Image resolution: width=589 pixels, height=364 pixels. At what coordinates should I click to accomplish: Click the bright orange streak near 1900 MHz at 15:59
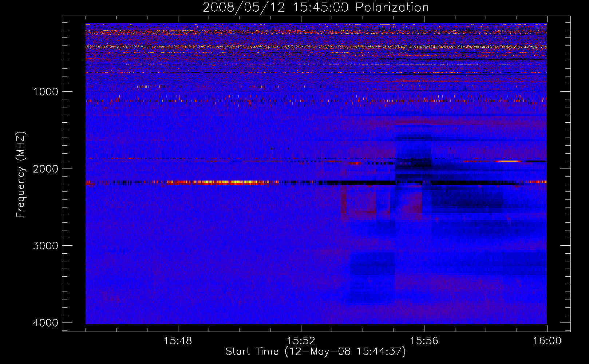[x=509, y=161]
